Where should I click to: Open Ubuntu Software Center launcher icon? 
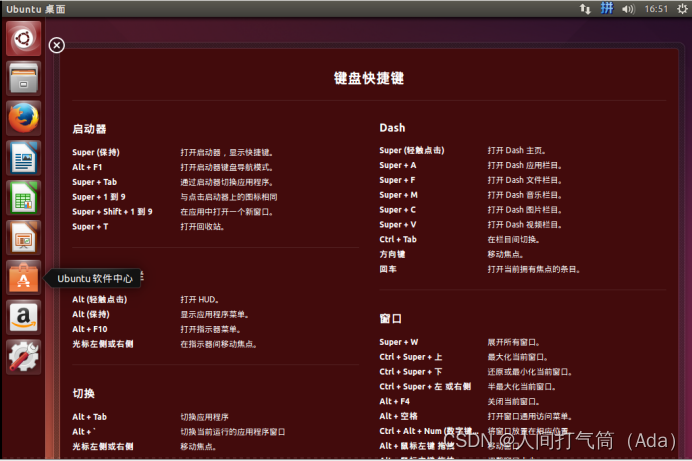pos(23,277)
